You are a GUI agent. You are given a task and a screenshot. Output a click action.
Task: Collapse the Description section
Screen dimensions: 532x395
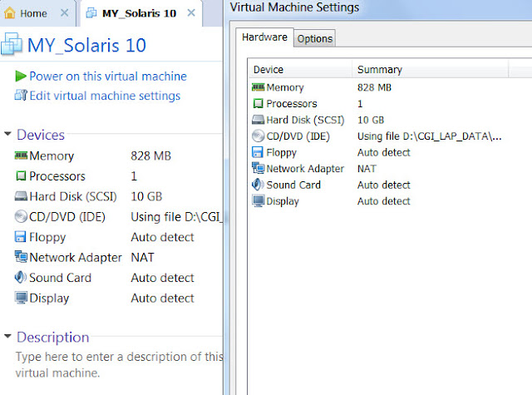[7, 337]
